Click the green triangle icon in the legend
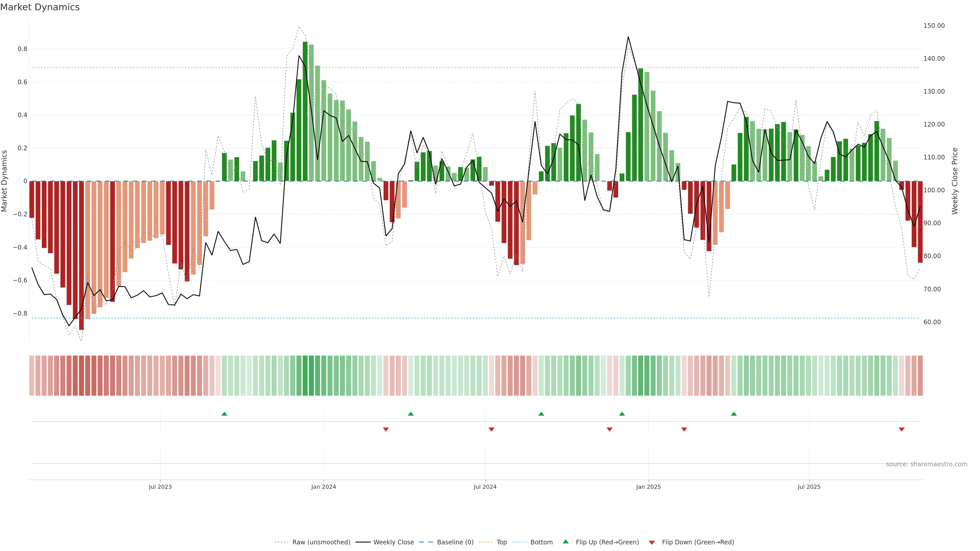The image size is (980, 551). 566,542
